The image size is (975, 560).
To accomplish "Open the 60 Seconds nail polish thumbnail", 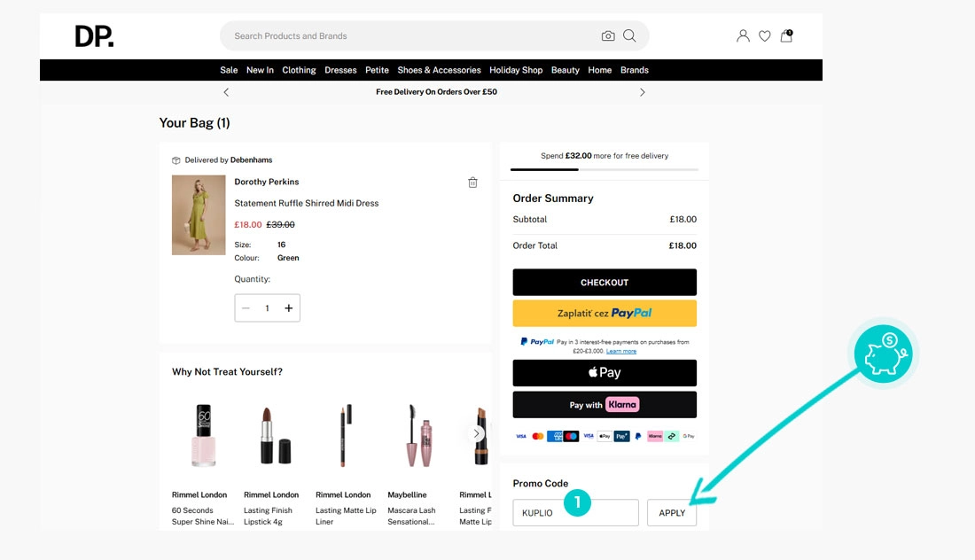I will [x=203, y=435].
